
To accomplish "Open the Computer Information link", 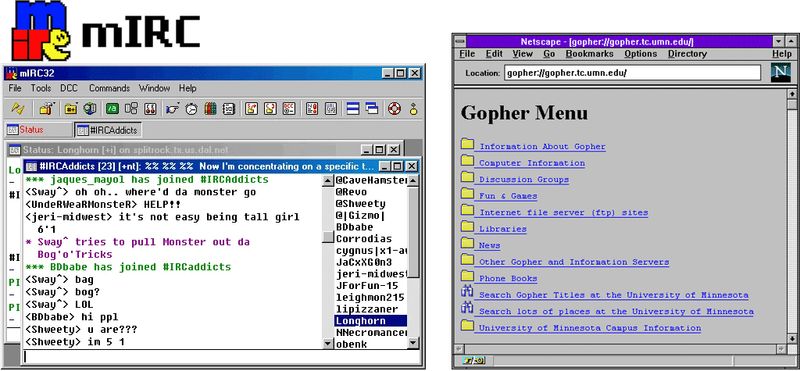I will point(532,163).
